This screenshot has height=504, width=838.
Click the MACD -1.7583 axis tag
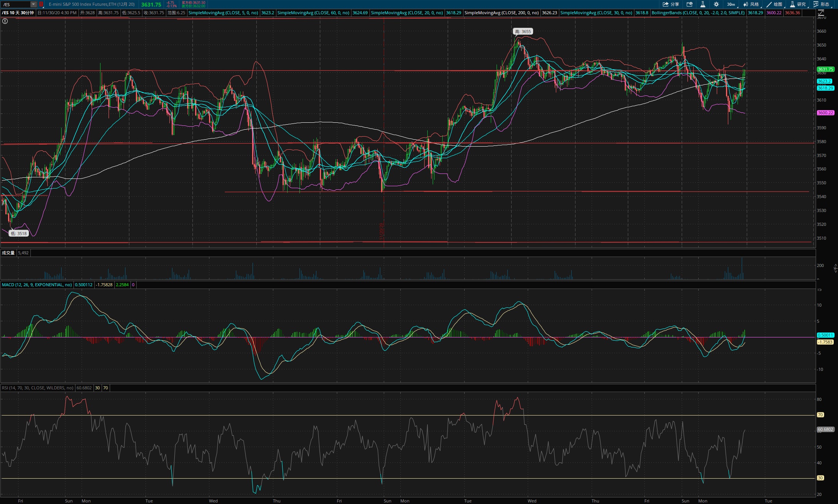(x=825, y=342)
